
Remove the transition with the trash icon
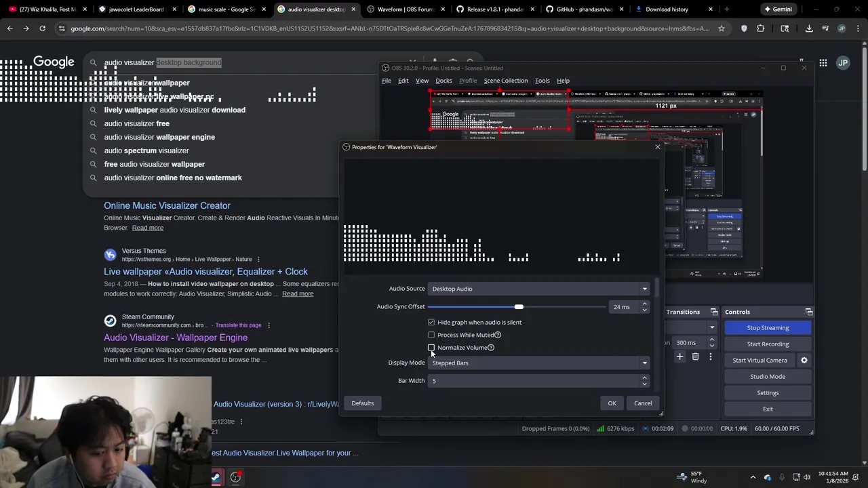pyautogui.click(x=695, y=357)
